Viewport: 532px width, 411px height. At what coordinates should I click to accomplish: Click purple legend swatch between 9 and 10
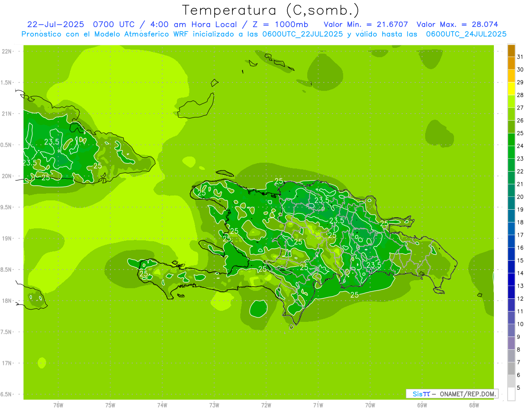point(511,330)
